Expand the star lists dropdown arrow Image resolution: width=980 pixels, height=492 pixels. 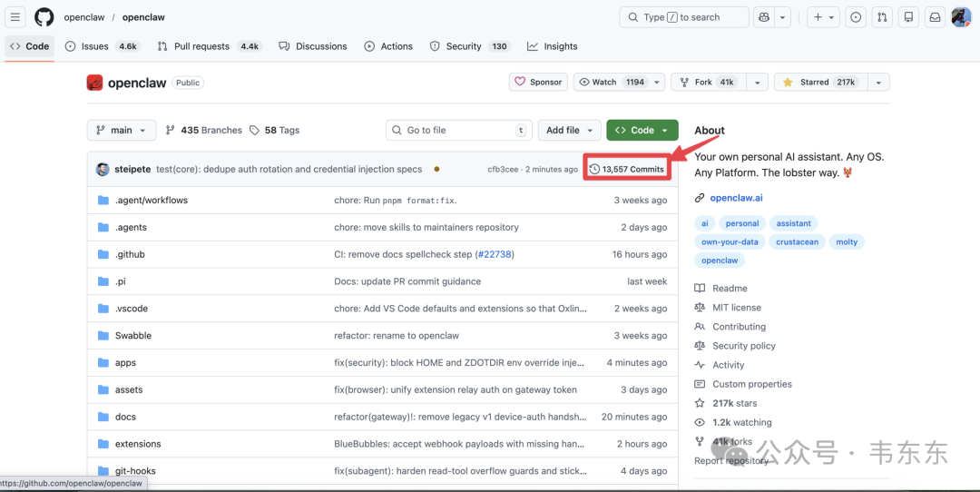click(x=878, y=82)
